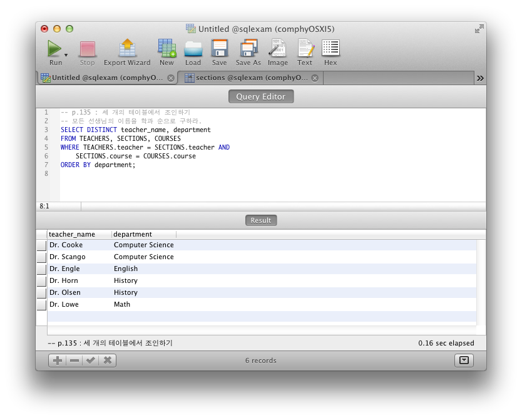Save the query with Save icon
The image size is (522, 420).
(220, 49)
